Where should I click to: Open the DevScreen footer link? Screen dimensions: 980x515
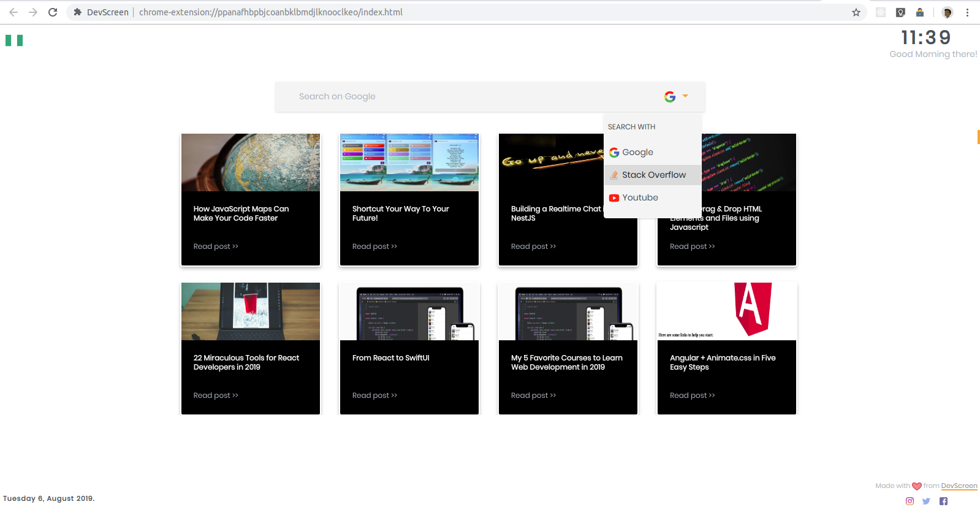959,486
